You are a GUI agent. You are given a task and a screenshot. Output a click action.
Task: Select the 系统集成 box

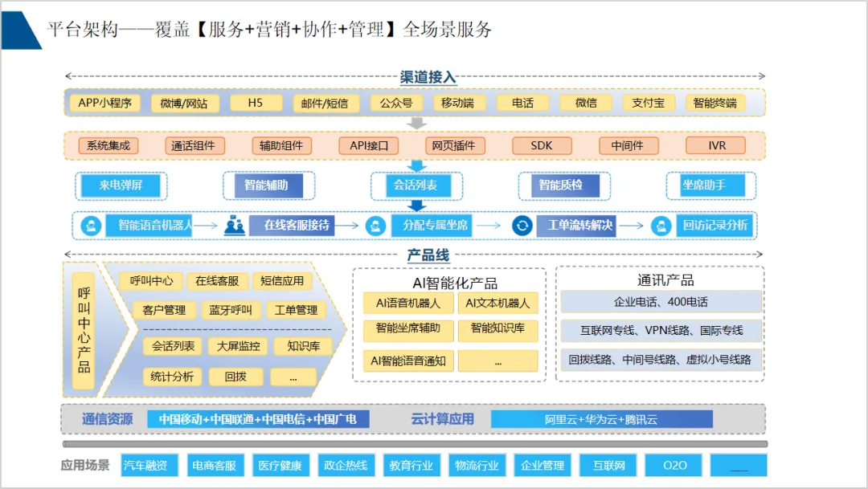click(x=108, y=146)
